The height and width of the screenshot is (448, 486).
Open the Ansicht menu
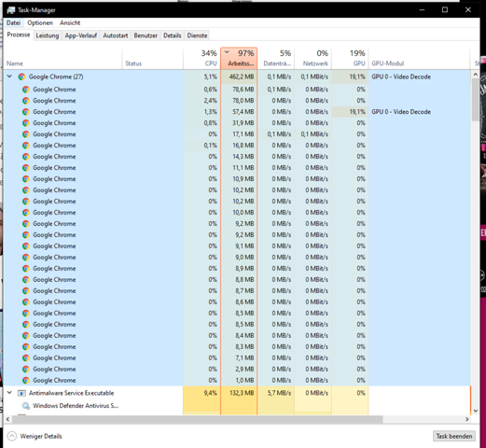point(70,22)
